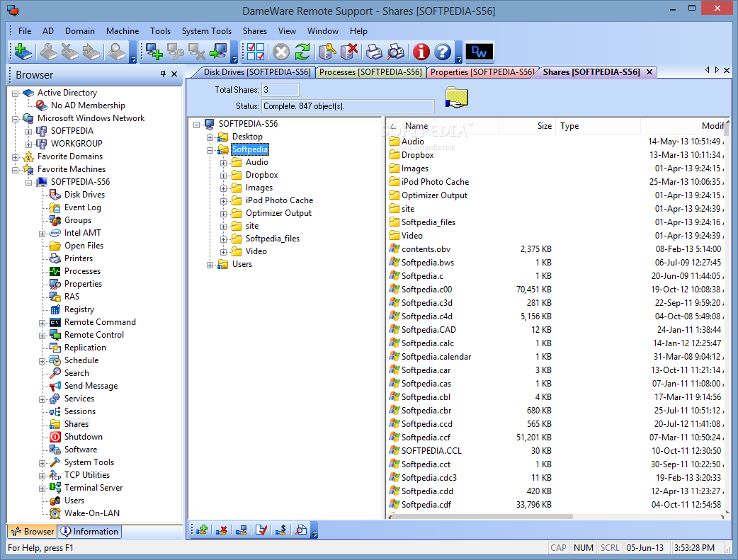This screenshot has height=560, width=738.
Task: Select contents.obv in the file list
Action: [x=426, y=249]
